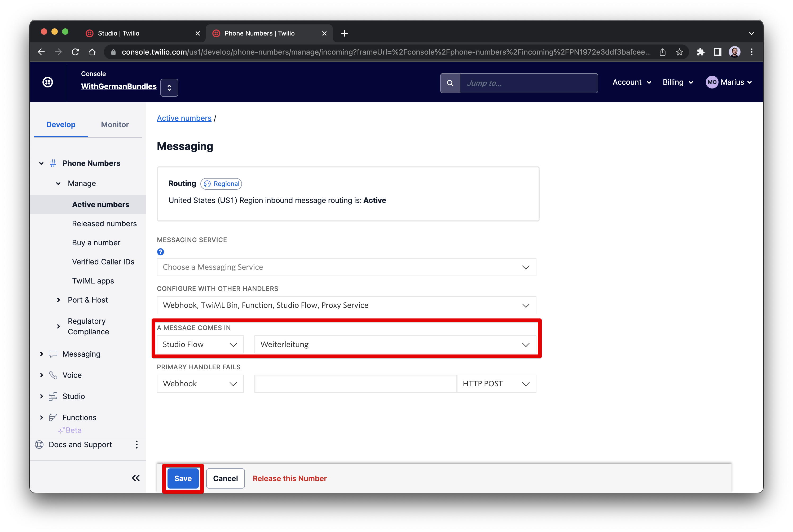Click the Marius profile icon

[711, 83]
